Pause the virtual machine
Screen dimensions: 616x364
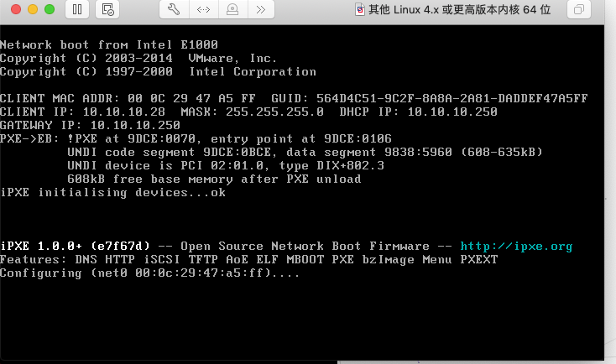point(77,9)
